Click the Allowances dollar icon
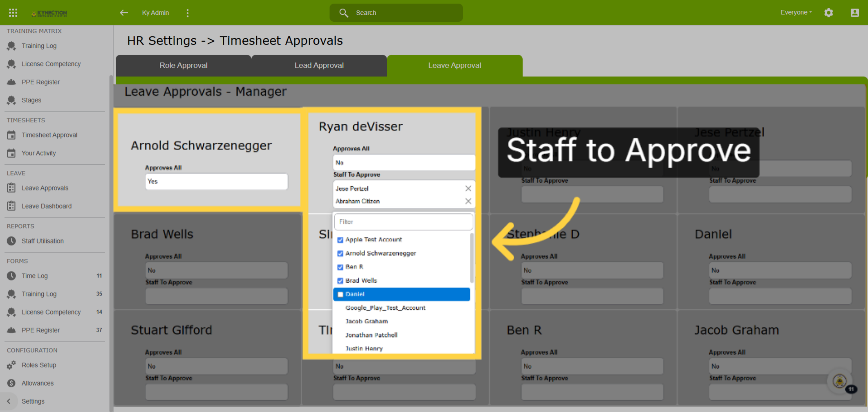This screenshot has height=412, width=868. coord(11,383)
